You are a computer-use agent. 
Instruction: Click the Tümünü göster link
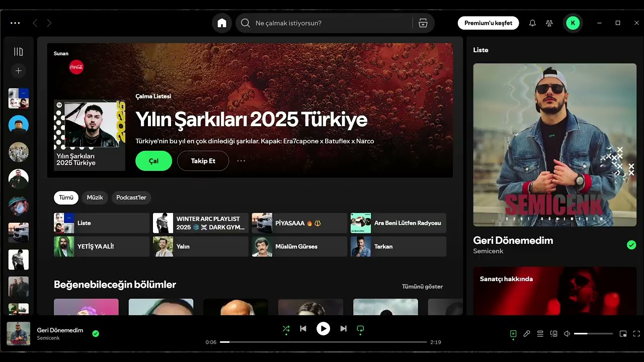[x=422, y=287]
